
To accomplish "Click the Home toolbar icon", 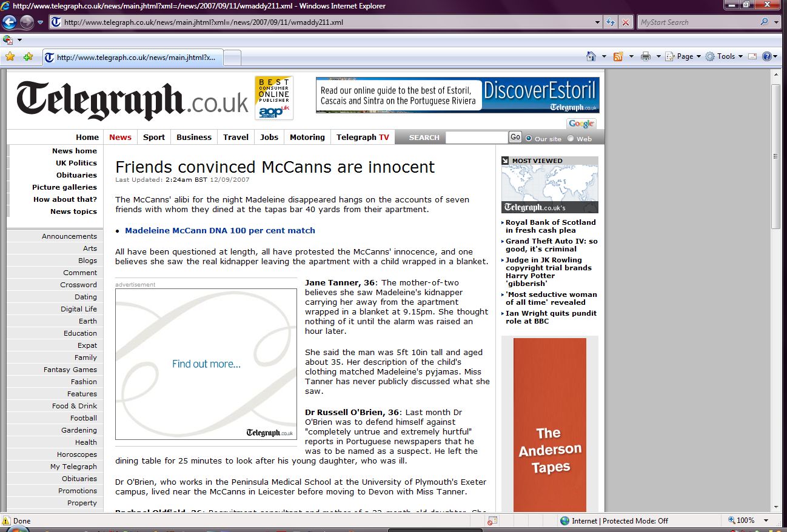I will [591, 56].
